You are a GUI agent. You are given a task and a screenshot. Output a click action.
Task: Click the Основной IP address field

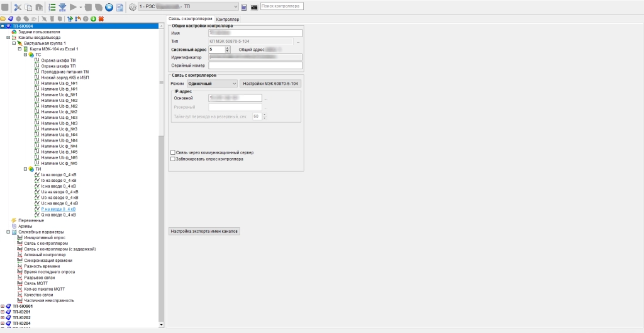coord(235,98)
